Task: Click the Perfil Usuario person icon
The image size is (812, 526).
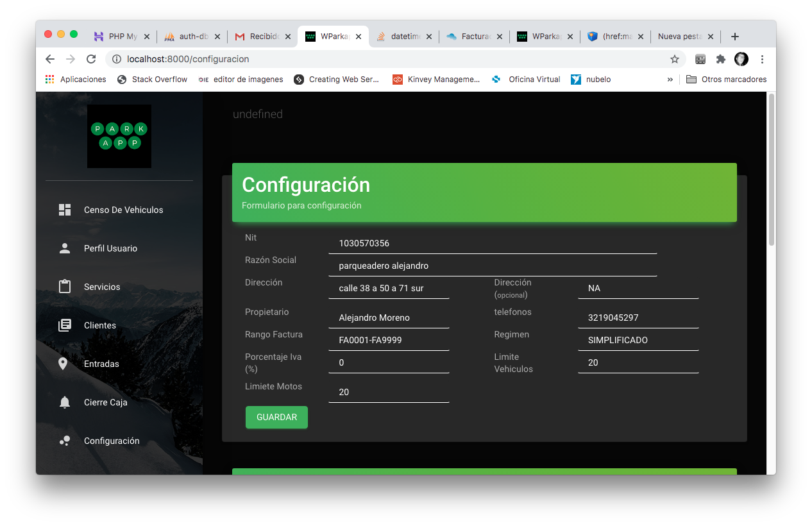Action: (x=65, y=248)
